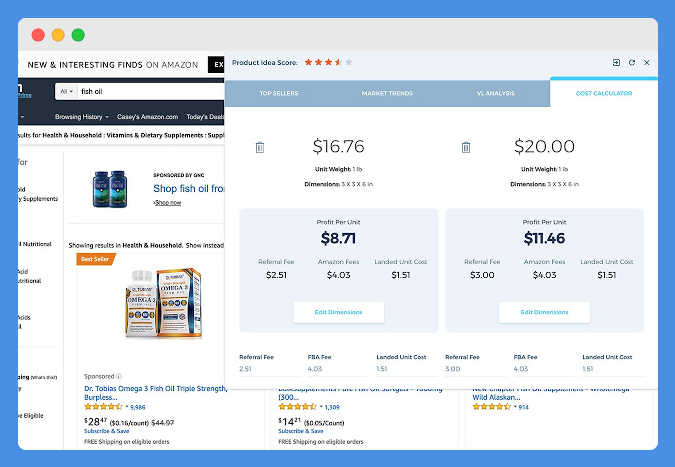The image size is (675, 467).
Task: Click the $2.51 Referral Fee amount
Action: click(x=276, y=275)
